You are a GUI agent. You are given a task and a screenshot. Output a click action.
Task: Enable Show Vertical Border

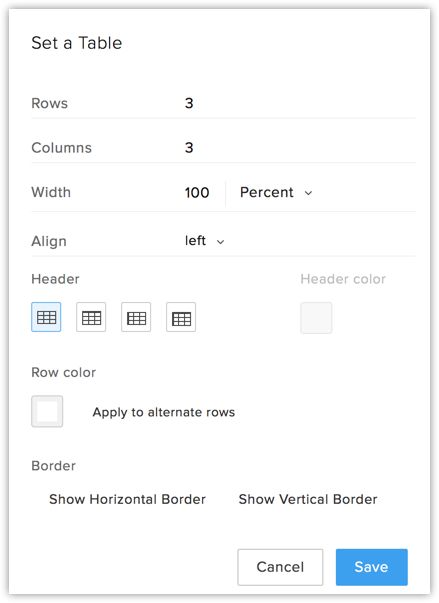308,499
